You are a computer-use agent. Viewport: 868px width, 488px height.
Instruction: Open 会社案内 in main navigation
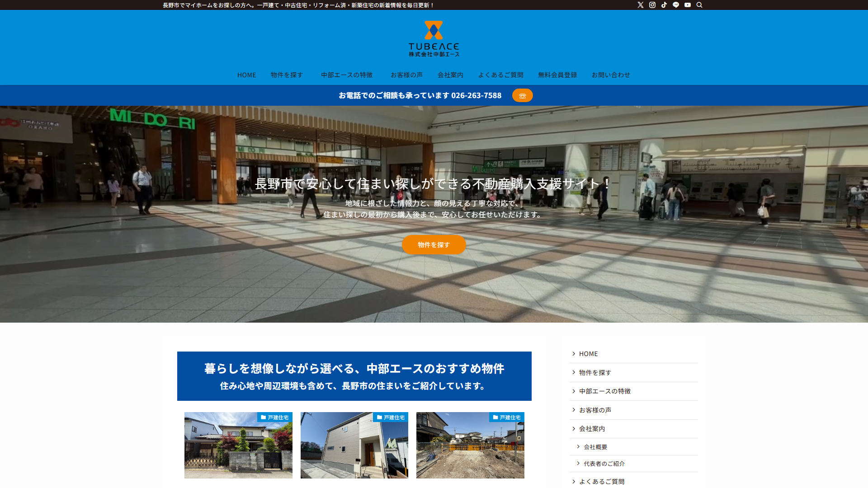pos(450,75)
